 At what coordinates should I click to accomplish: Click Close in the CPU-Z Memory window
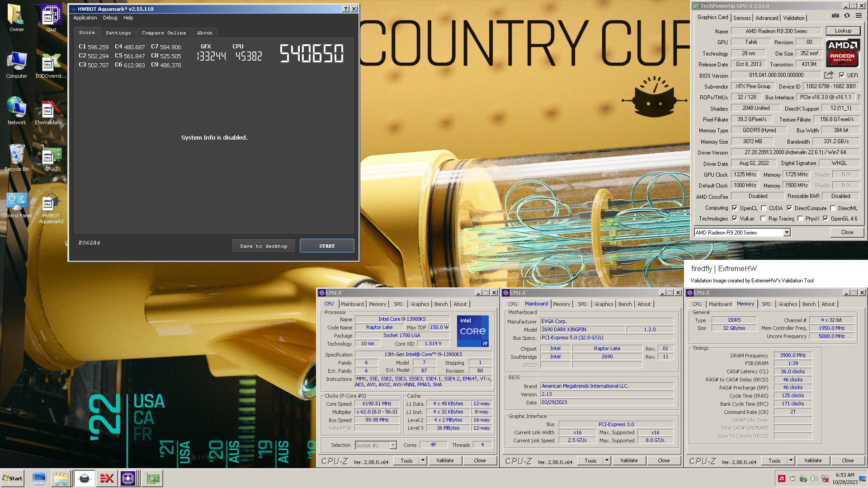(848, 460)
